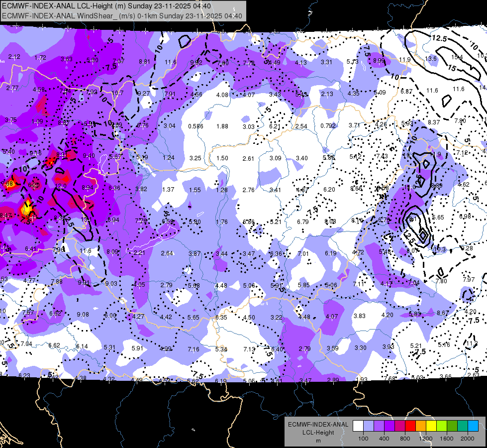Click the grid value 3.25
The image size is (487, 448).
click(195, 158)
